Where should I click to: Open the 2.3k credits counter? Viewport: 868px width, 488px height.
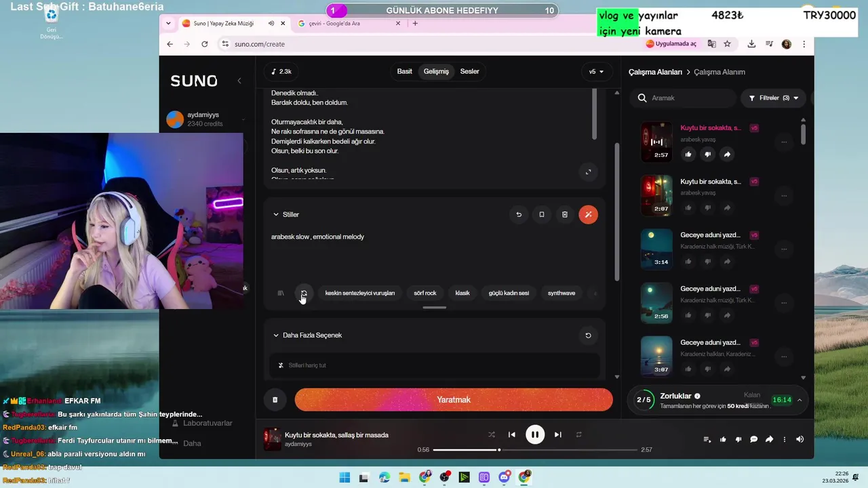281,71
